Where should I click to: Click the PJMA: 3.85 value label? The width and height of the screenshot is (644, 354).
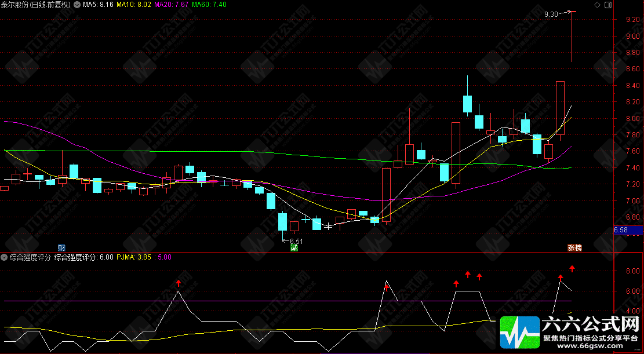(x=134, y=257)
